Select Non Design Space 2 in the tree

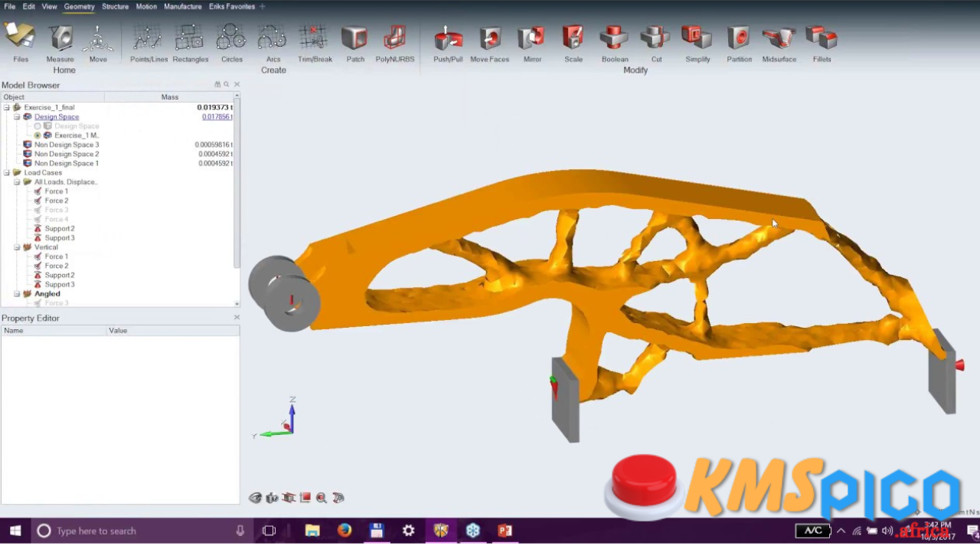tap(67, 154)
